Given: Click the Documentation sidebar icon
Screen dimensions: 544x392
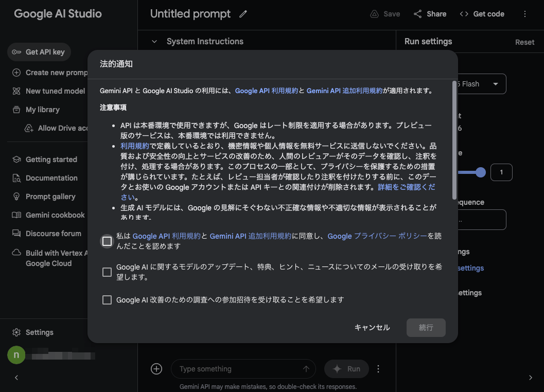Looking at the screenshot, I should [16, 178].
